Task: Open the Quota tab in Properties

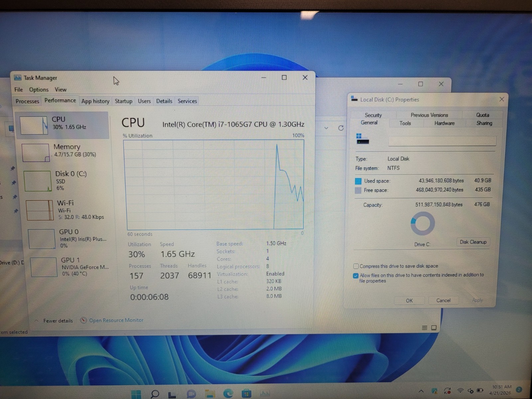Action: tap(482, 115)
